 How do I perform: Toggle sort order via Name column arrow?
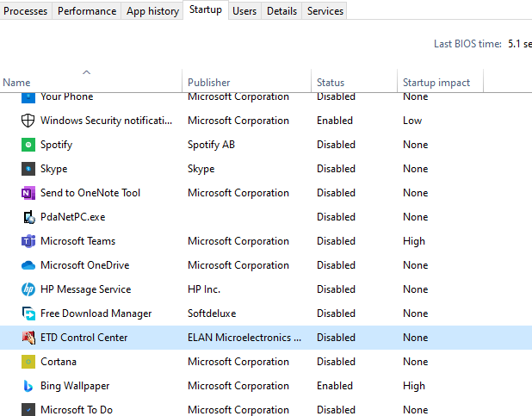point(87,72)
